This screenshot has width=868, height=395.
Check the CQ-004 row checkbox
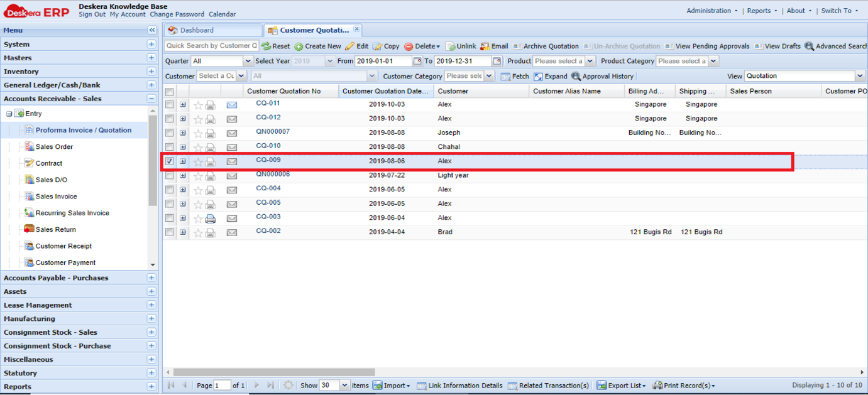click(x=170, y=190)
